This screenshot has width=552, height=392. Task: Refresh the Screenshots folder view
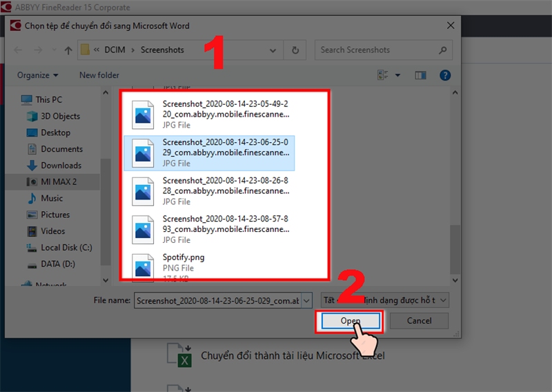(295, 50)
